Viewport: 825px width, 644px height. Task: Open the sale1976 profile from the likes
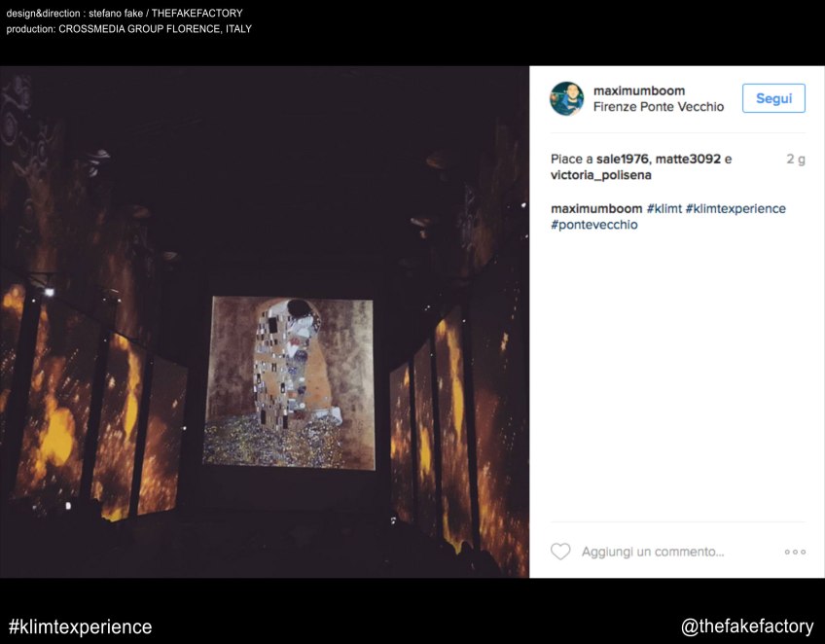(x=622, y=159)
